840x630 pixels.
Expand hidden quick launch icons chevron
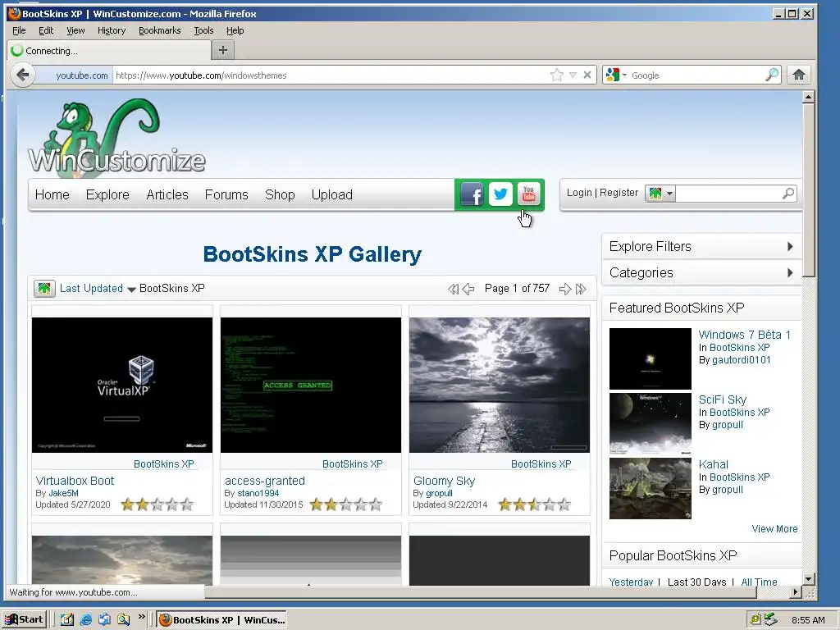click(x=141, y=617)
